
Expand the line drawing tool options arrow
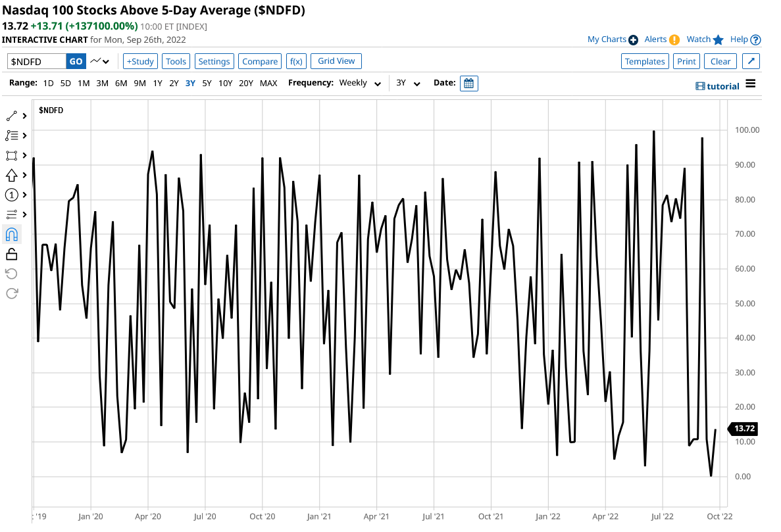[x=24, y=116]
